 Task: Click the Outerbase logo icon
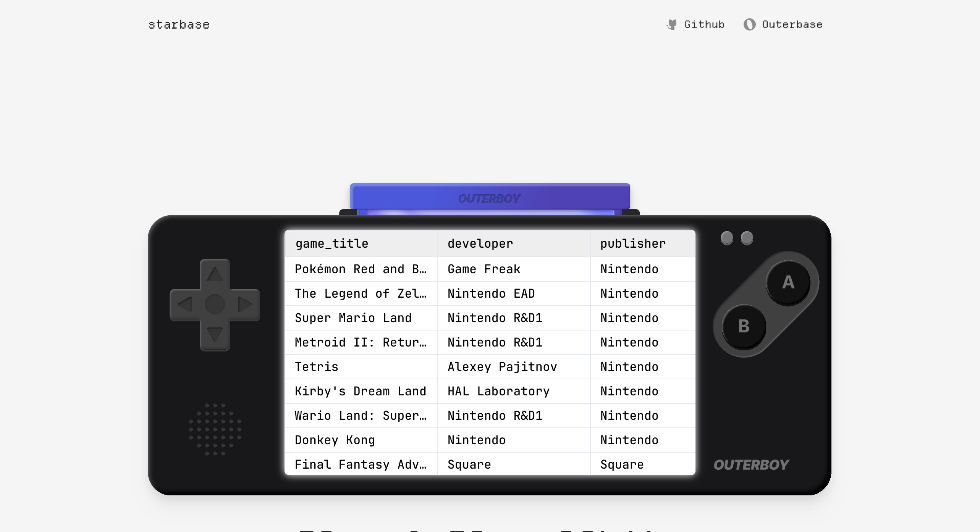pos(749,24)
